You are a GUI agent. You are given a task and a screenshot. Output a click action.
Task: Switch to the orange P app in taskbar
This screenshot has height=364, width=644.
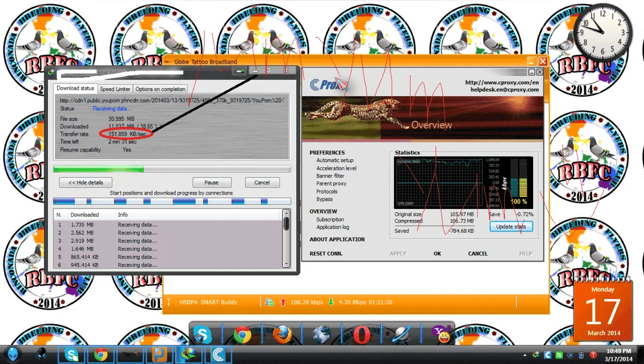click(x=159, y=354)
